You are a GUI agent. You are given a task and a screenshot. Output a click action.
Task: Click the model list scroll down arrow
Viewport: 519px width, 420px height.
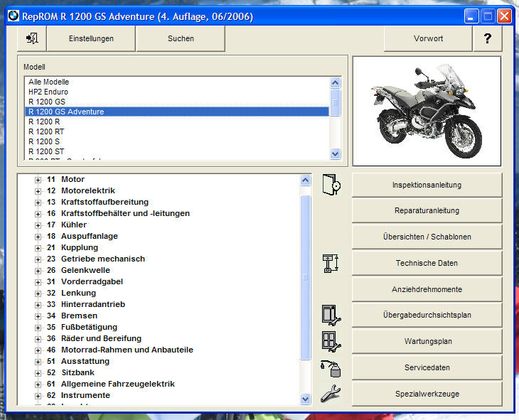point(336,154)
